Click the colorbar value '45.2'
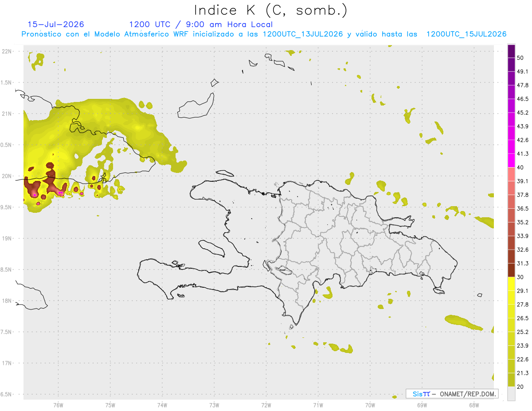 (523, 113)
